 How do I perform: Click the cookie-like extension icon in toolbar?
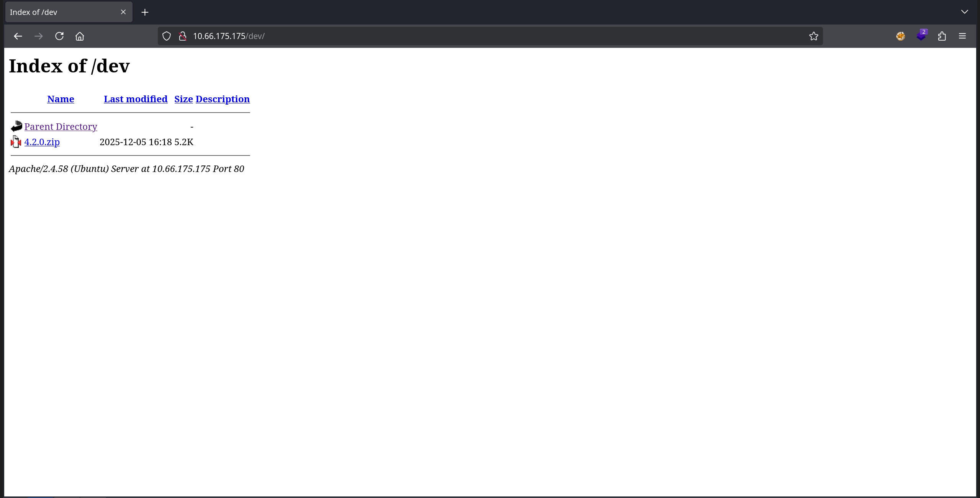tap(900, 36)
